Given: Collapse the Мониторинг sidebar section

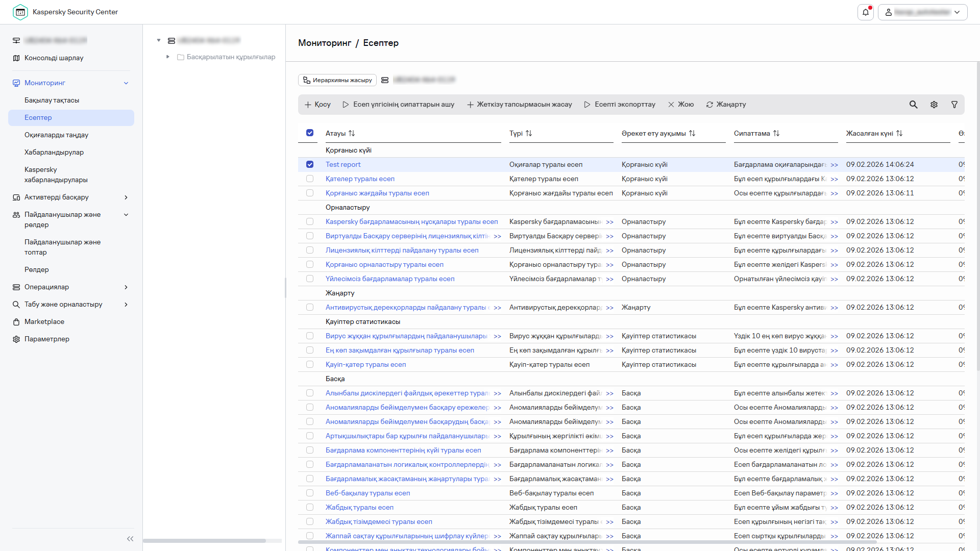Looking at the screenshot, I should pos(126,83).
